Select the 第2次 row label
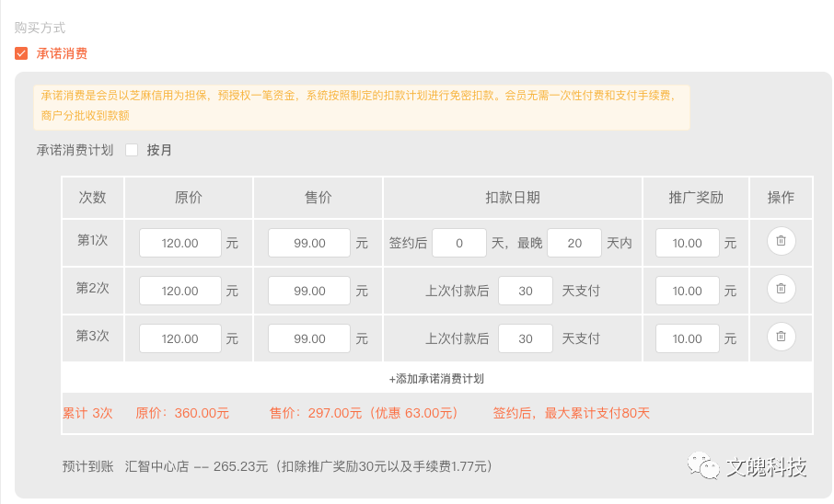The image size is (834, 504). click(93, 288)
